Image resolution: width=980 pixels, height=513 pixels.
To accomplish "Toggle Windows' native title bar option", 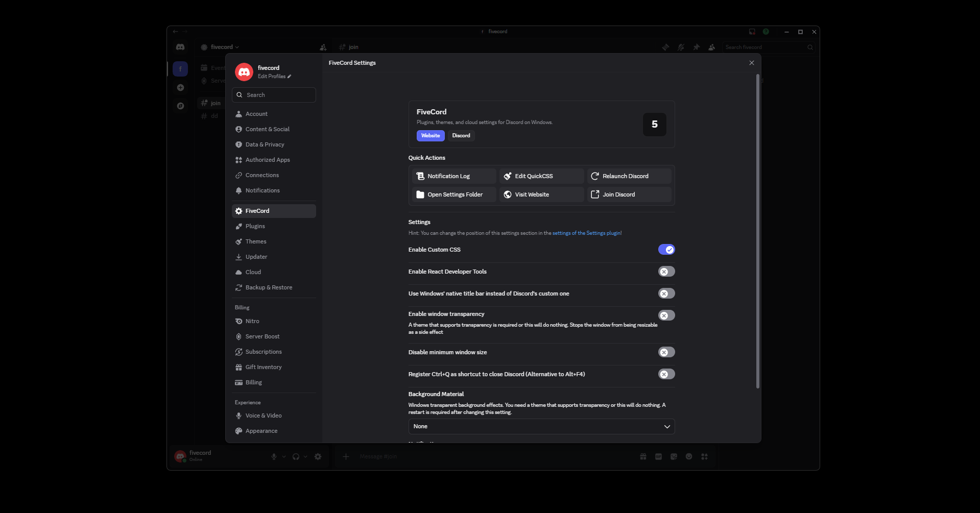I will click(x=666, y=294).
